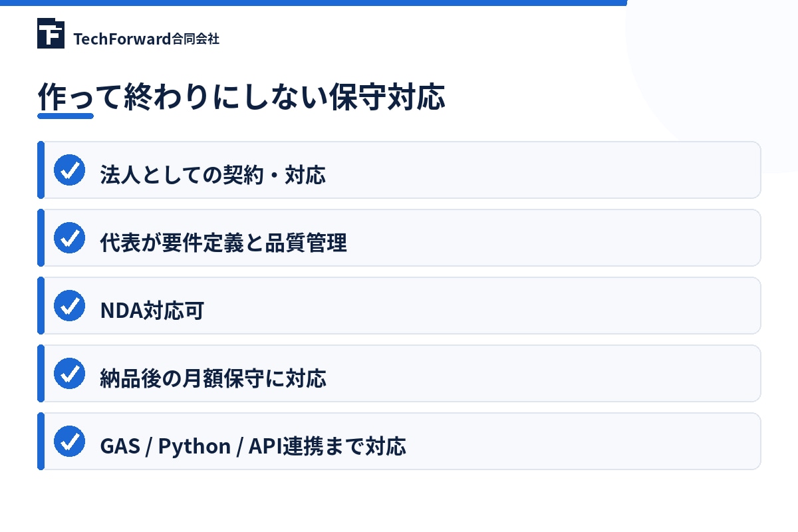Click the checkmark icon beside 法人としての契約・対応

(69, 170)
